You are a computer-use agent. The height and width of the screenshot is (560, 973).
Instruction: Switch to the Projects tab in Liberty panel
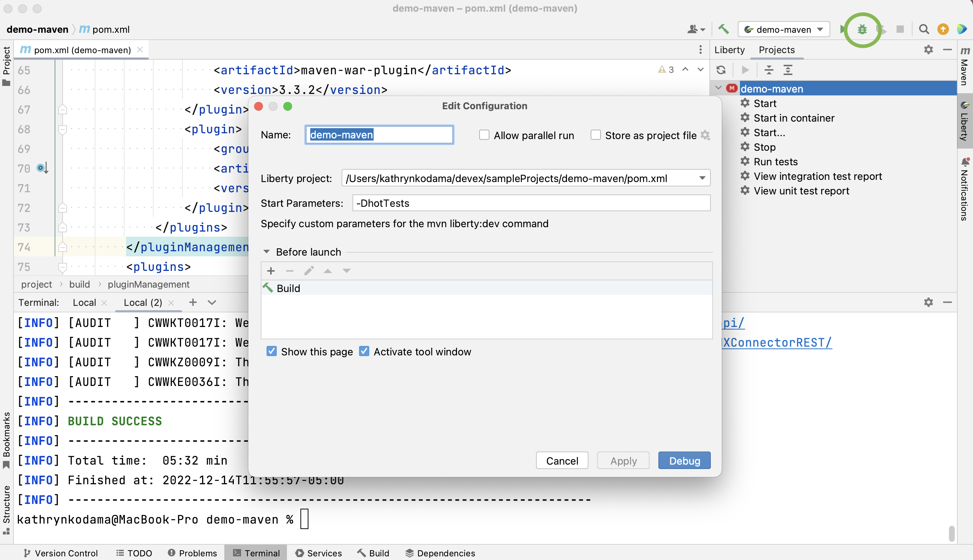776,50
